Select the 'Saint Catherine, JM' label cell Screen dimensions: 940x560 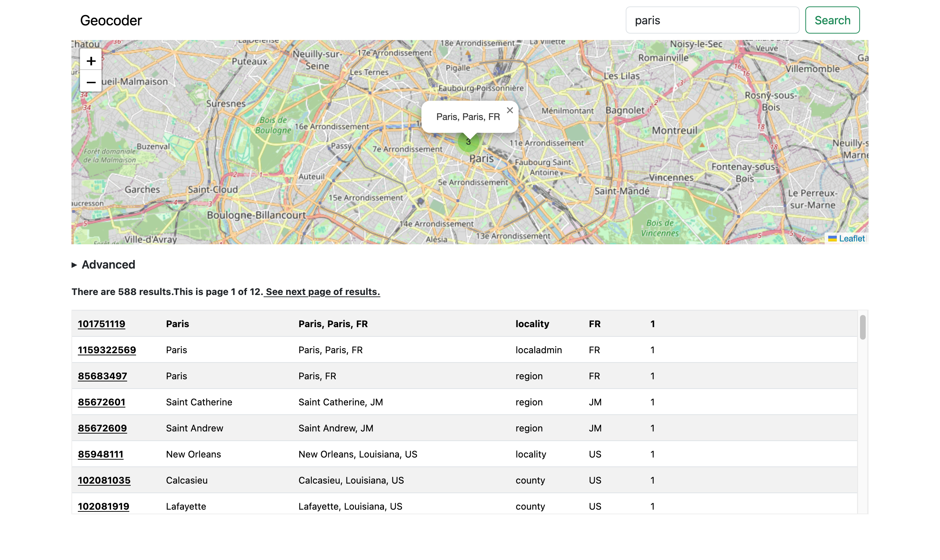(340, 402)
